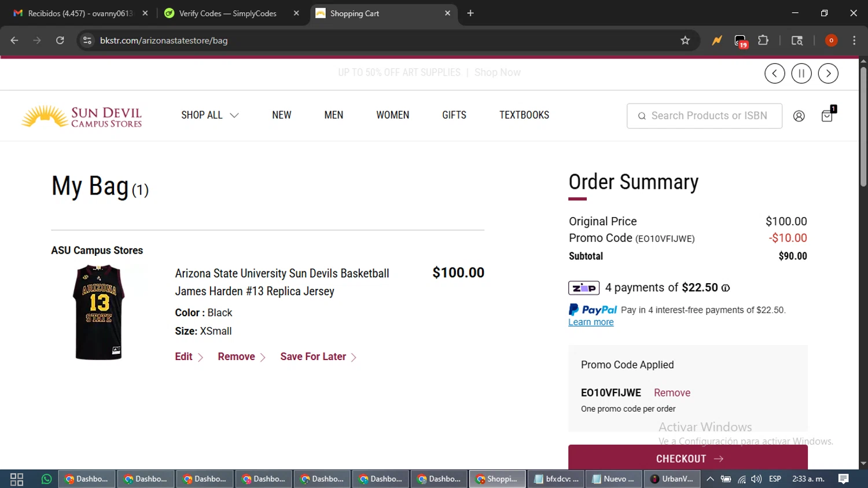
Task: Reload the current page
Action: pos(60,41)
